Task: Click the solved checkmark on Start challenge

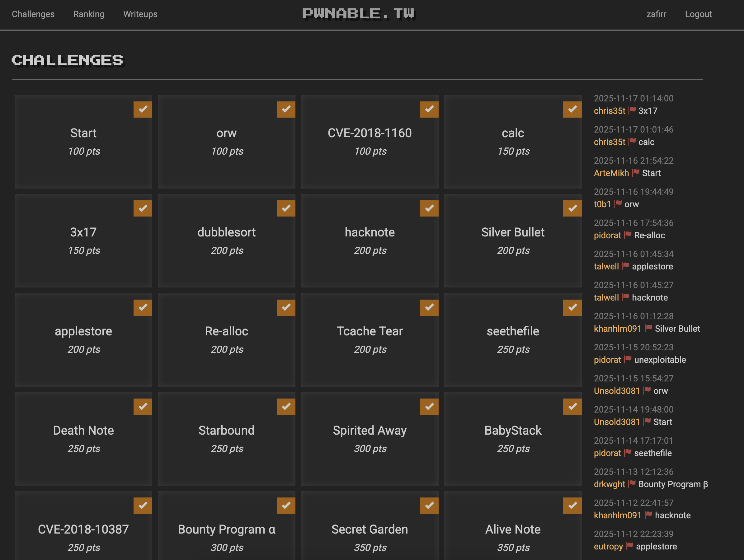Action: coord(143,109)
